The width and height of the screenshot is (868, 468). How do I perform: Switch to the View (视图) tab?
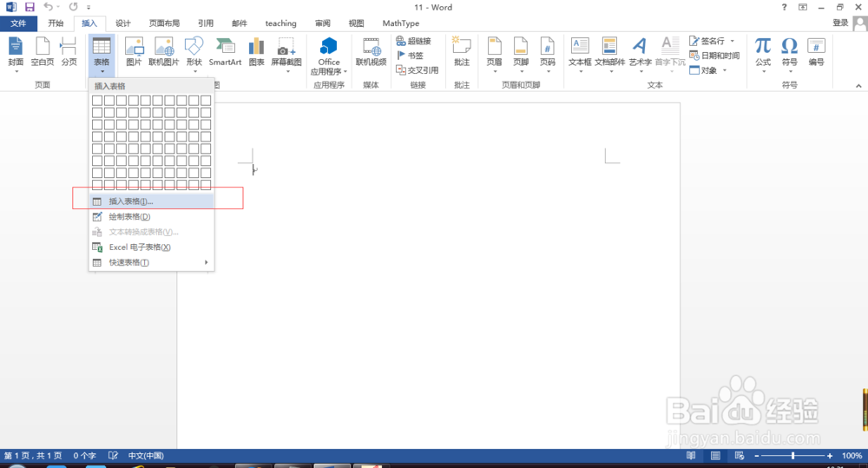pos(356,23)
